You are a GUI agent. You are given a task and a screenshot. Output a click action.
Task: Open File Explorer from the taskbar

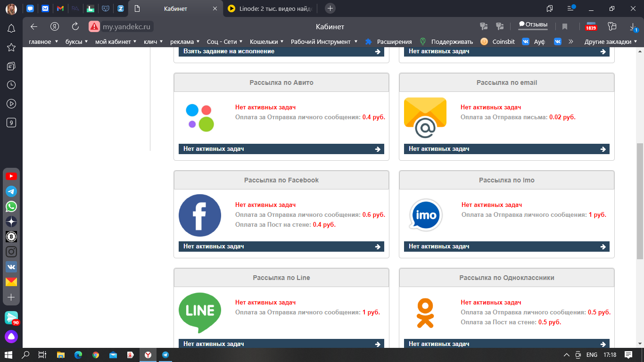click(60, 355)
